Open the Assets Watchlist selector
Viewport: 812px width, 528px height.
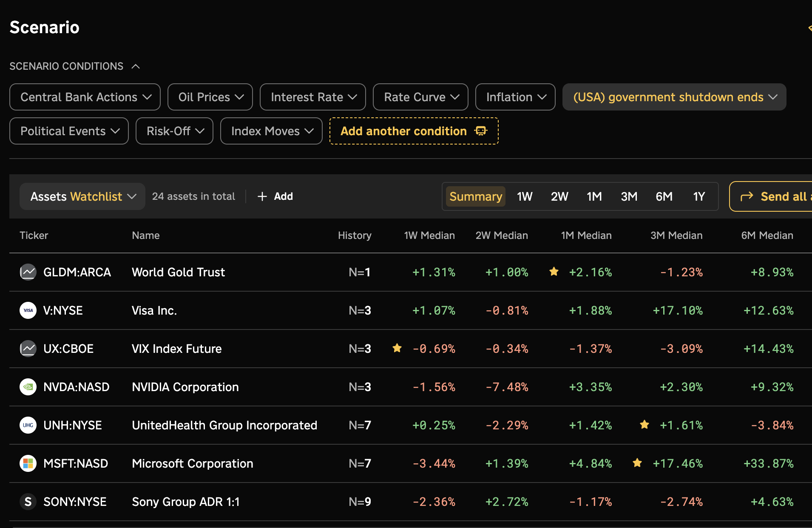pos(82,196)
